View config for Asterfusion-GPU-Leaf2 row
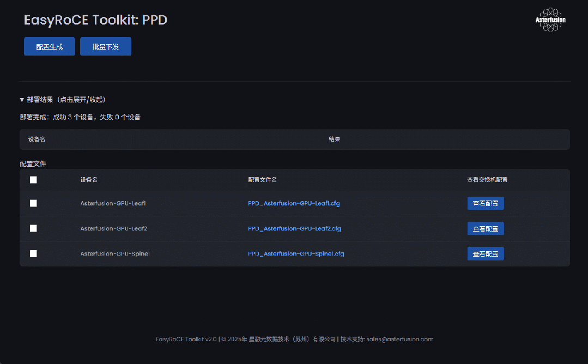The image size is (588, 364). click(x=486, y=228)
